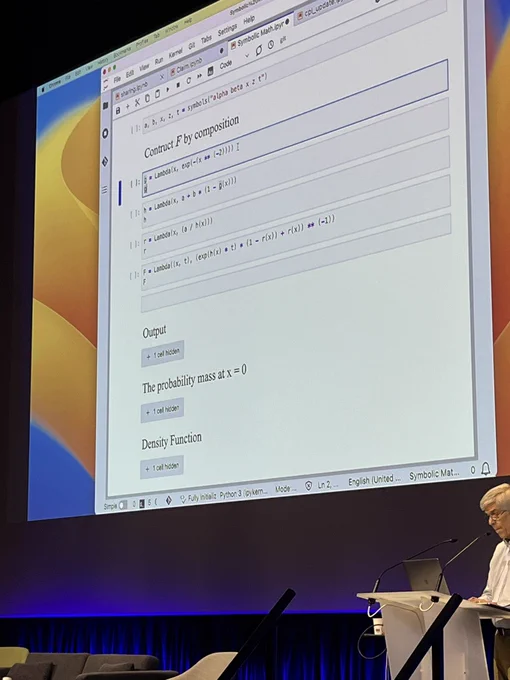Screen dimensions: 510x680
Task: Open the file browser folder sidebar icon
Action: 105,105
